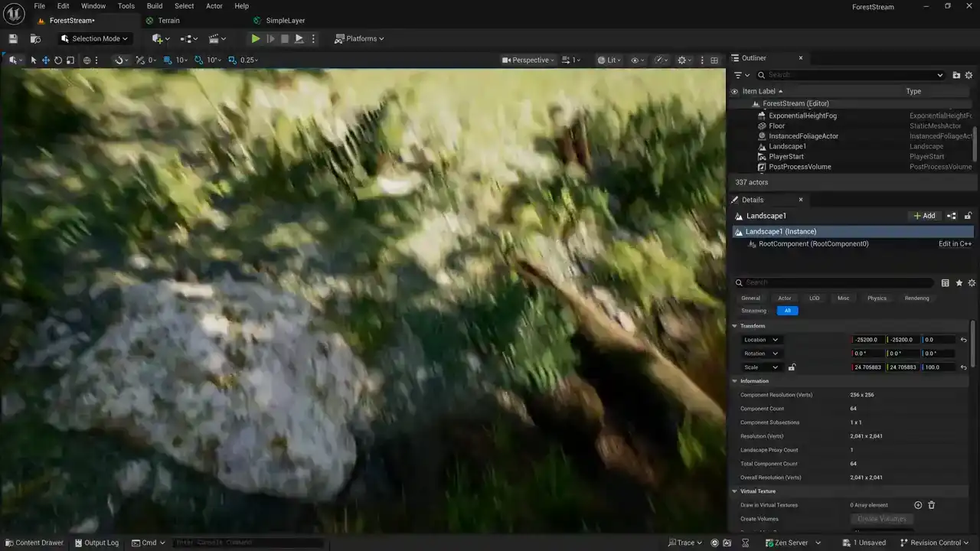Click the Location X value field
The height and width of the screenshot is (551, 980).
867,340
